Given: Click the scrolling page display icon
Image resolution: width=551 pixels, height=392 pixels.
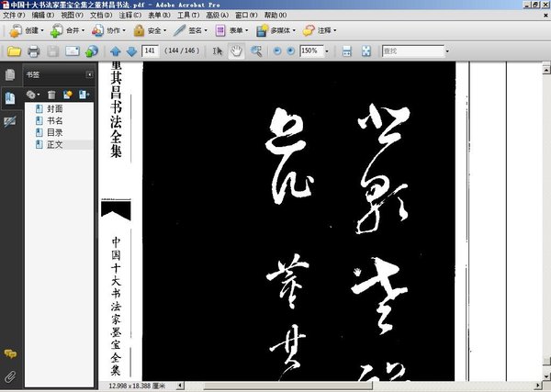Looking at the screenshot, I should click(x=347, y=51).
